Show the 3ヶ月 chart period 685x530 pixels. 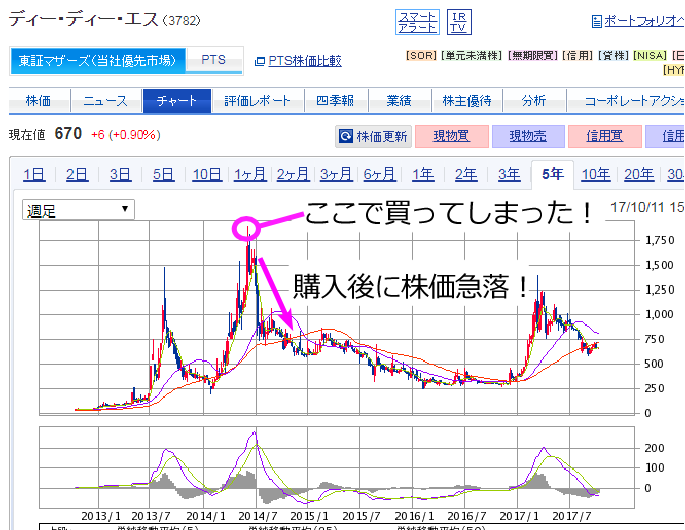(336, 174)
